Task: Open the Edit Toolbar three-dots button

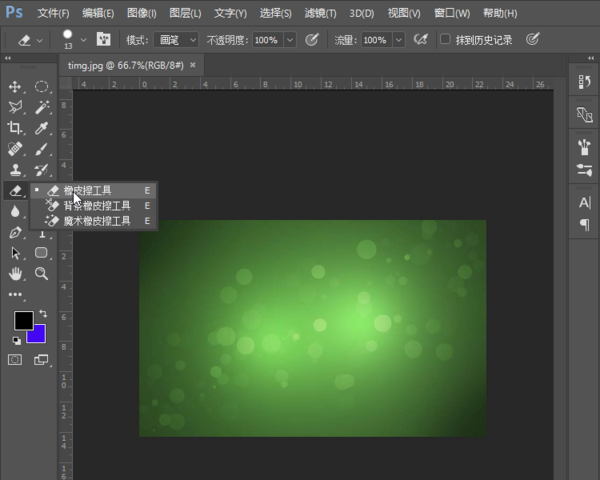Action: pos(15,294)
